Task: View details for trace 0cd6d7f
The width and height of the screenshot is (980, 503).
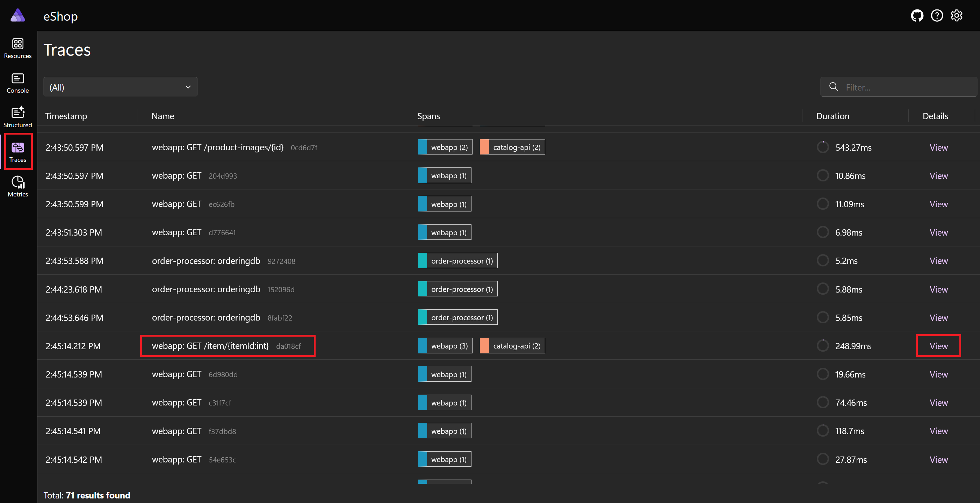Action: pyautogui.click(x=938, y=147)
